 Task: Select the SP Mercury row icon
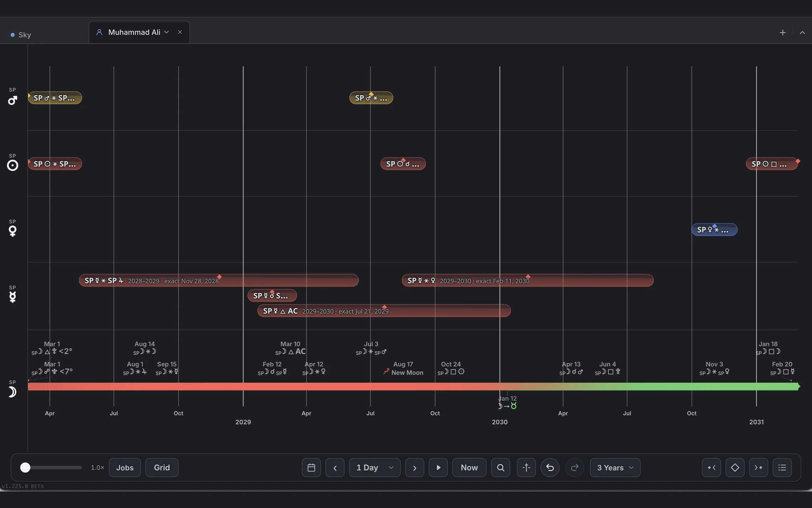tap(12, 297)
